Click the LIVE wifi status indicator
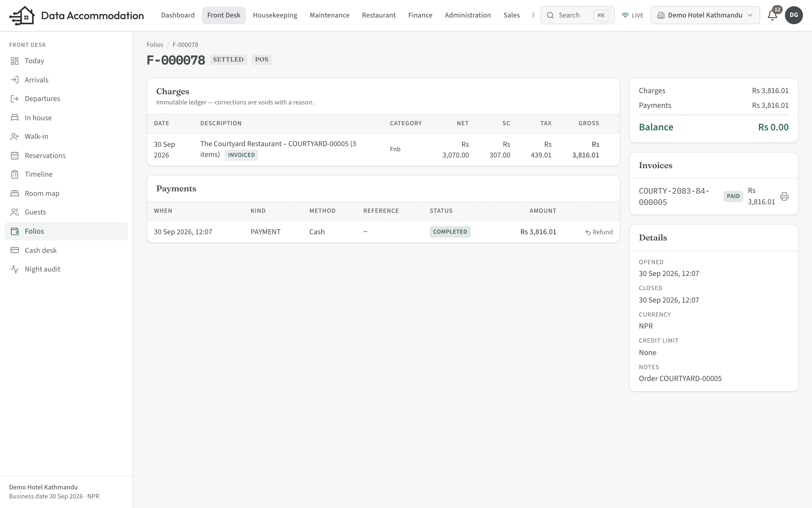Image resolution: width=812 pixels, height=508 pixels. (632, 16)
